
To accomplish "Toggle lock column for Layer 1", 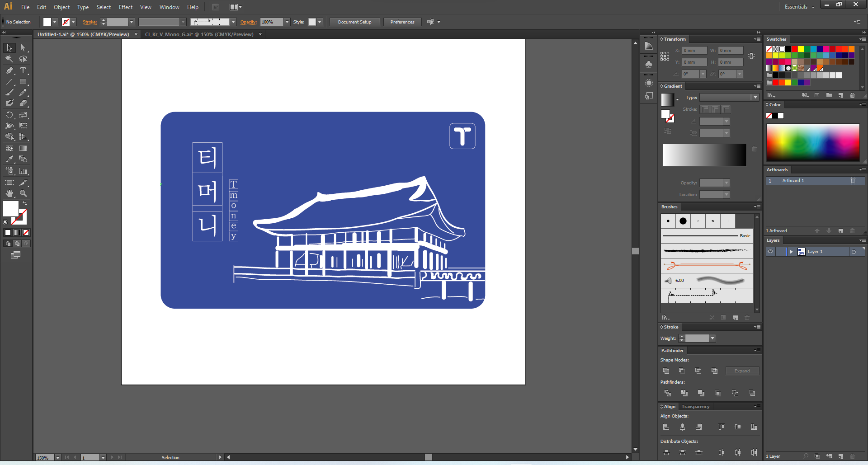I will tap(780, 252).
